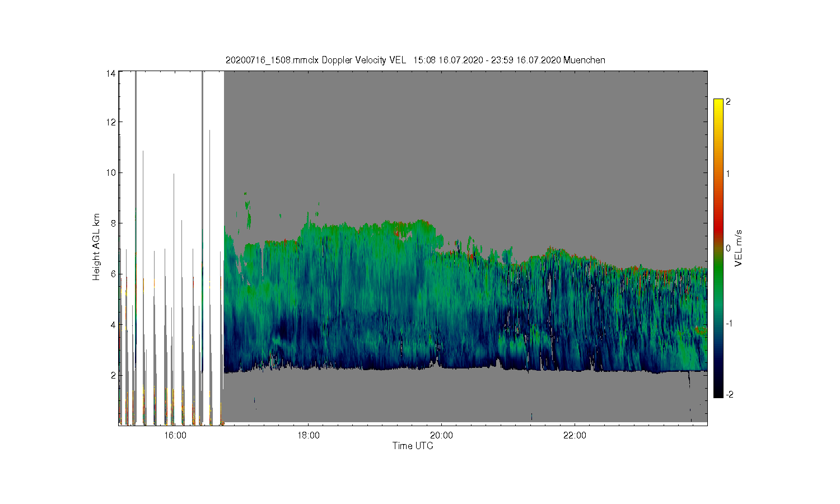
Task: Click the yellow top of the colorbar
Action: tap(718, 102)
